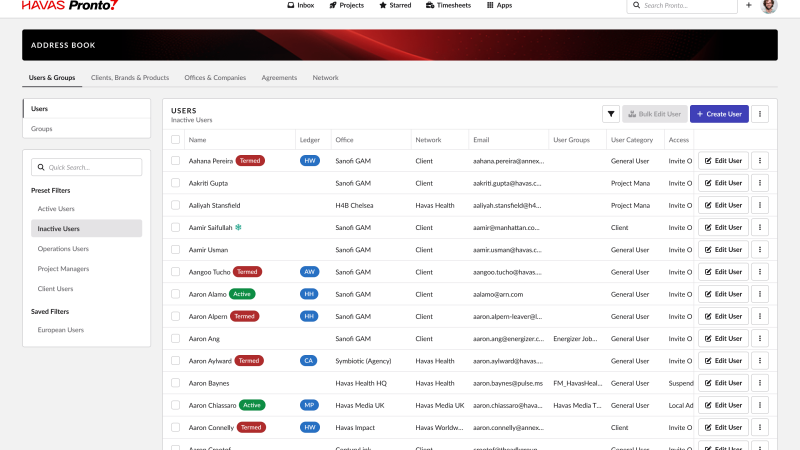
Task: Click the HH ledger badge for Aaron Alamo
Action: (x=309, y=294)
